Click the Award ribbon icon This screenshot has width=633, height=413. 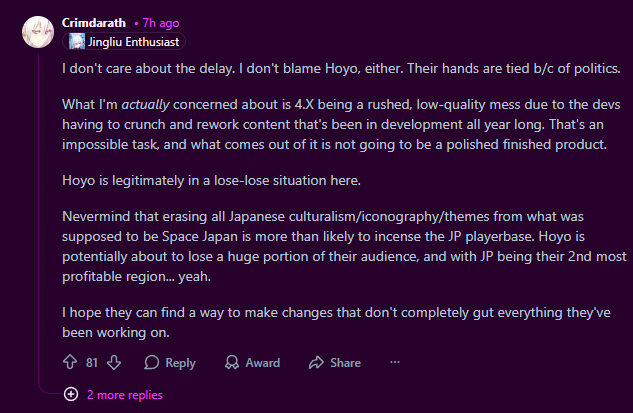(232, 362)
